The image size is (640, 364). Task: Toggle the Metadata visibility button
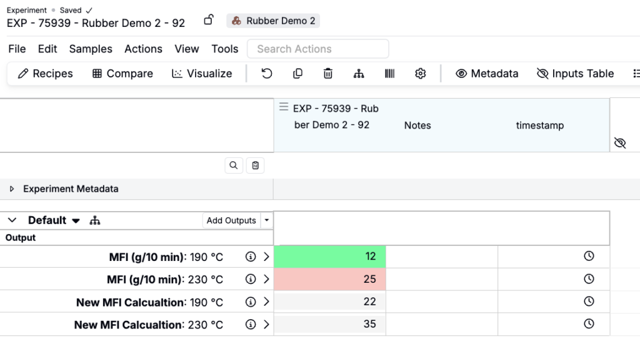click(487, 74)
